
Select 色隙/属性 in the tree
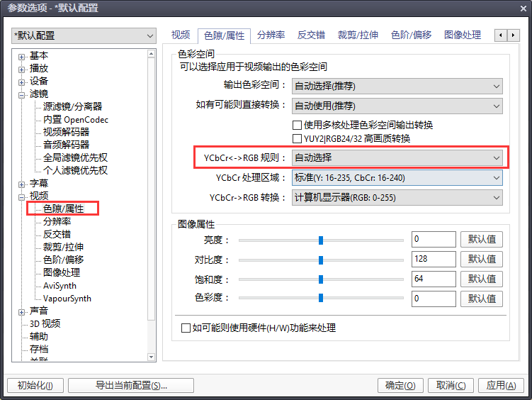[64, 209]
